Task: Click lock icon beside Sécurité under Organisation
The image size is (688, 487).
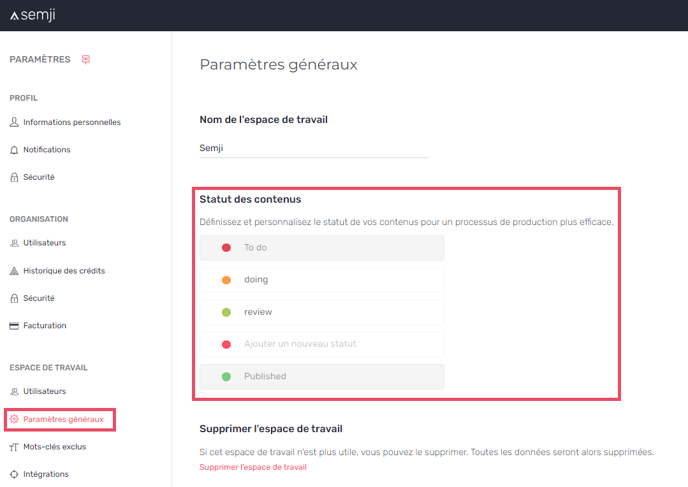Action: pyautogui.click(x=14, y=298)
